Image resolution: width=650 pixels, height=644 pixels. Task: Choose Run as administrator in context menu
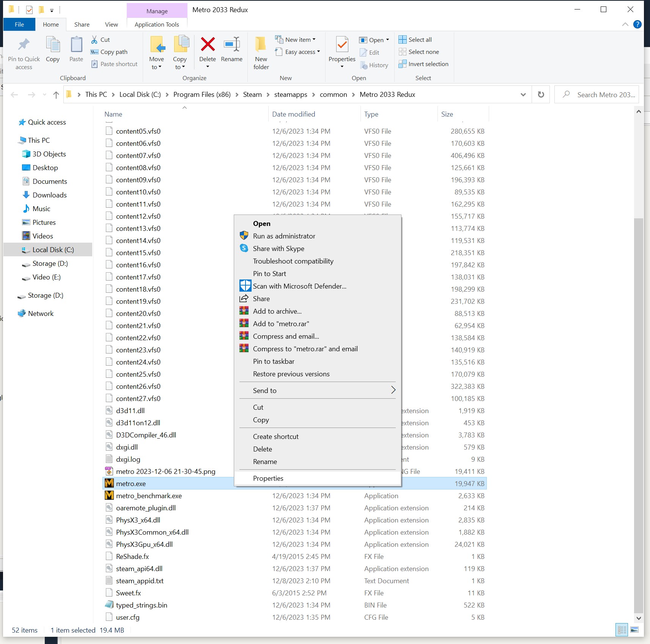pyautogui.click(x=317, y=236)
